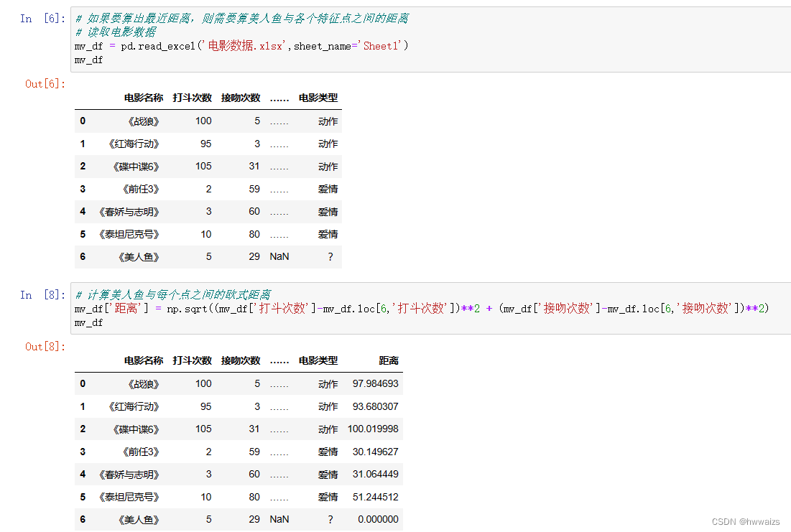
Task: Click 《红海行动》 in the Out[6] table
Action: tap(134, 144)
